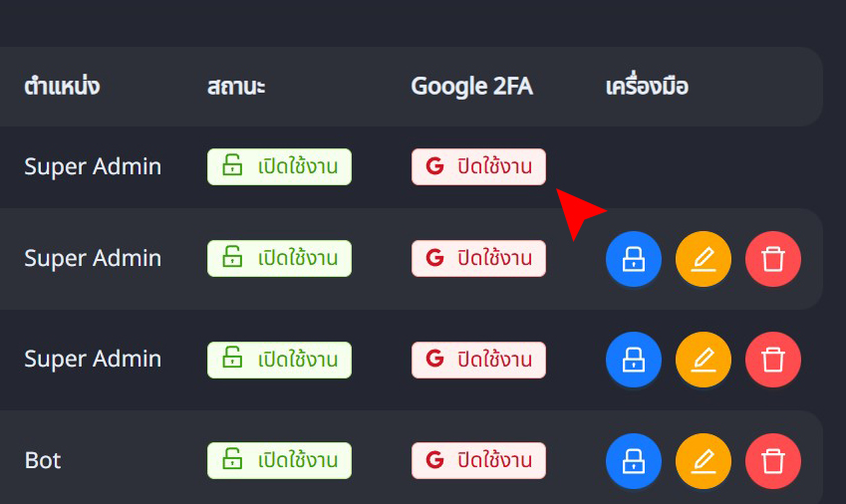Click the Google 2FA column header

tap(472, 87)
